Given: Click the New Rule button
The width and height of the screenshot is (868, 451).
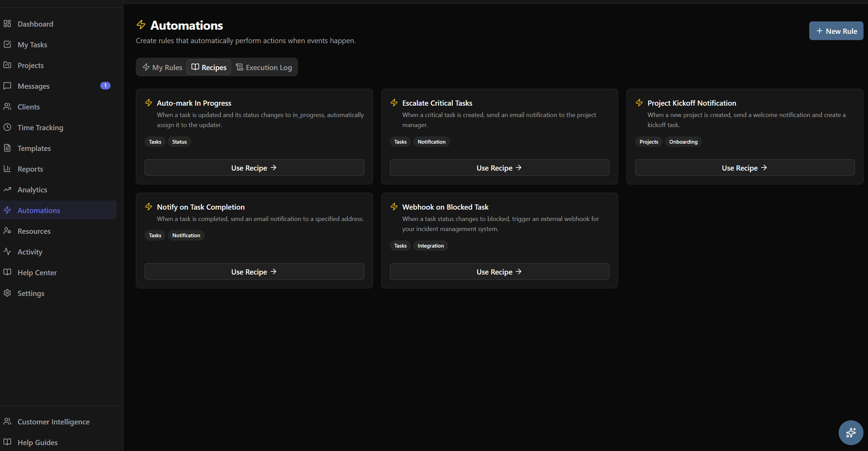Looking at the screenshot, I should pyautogui.click(x=836, y=31).
